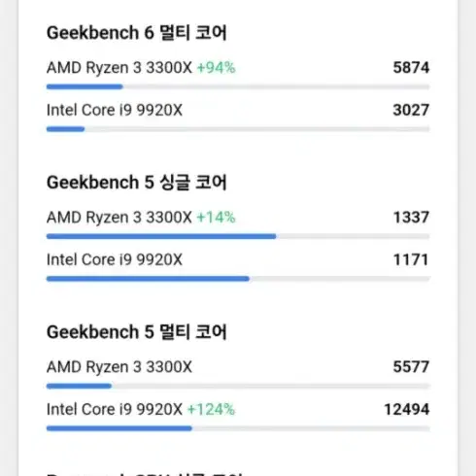Click the 1337 single core score
The width and height of the screenshot is (476, 476).
(411, 218)
